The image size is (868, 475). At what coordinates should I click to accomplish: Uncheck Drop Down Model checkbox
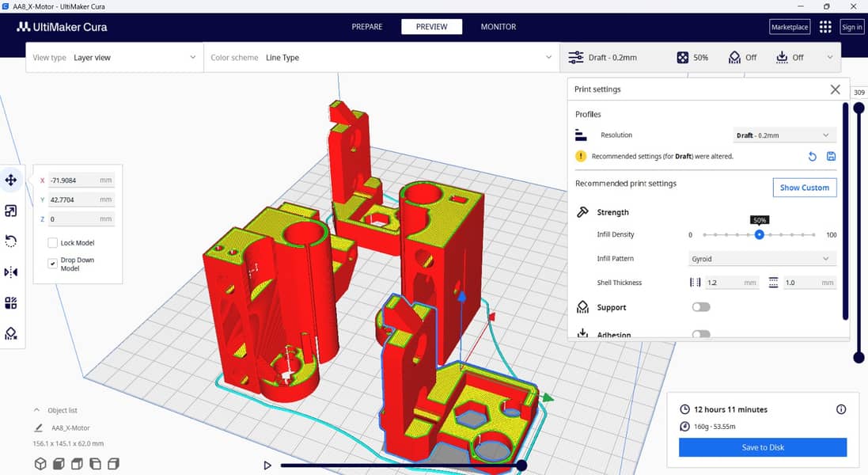click(x=52, y=264)
